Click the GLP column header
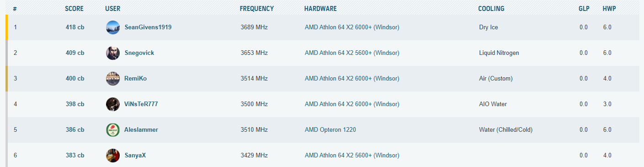644x167 pixels. coord(584,9)
